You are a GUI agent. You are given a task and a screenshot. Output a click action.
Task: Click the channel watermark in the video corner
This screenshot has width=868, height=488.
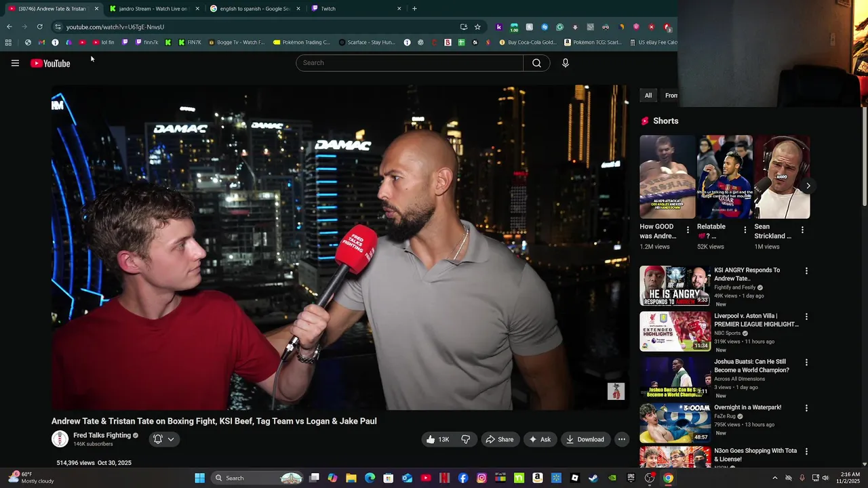pos(616,391)
